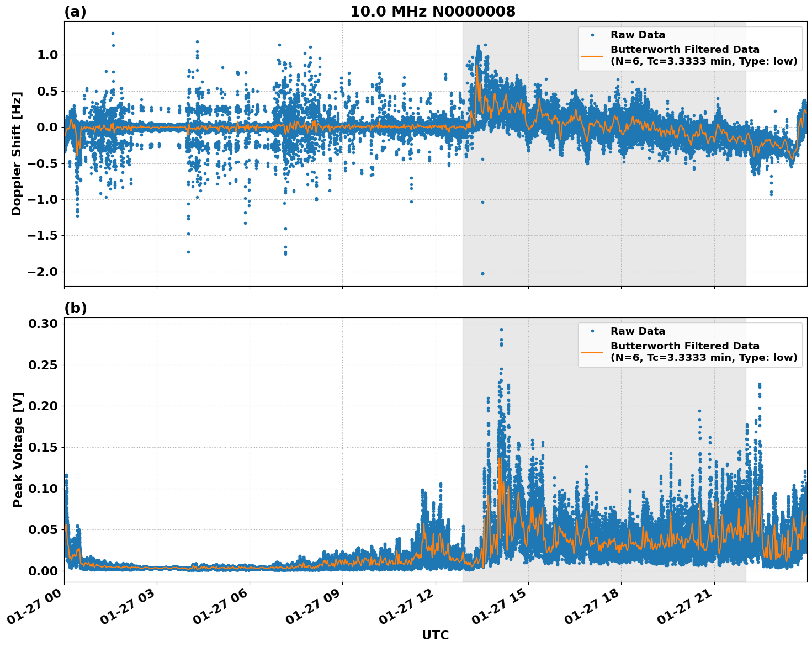
Task: Select the "−1.5" Doppler axis tick label
Action: [x=44, y=236]
